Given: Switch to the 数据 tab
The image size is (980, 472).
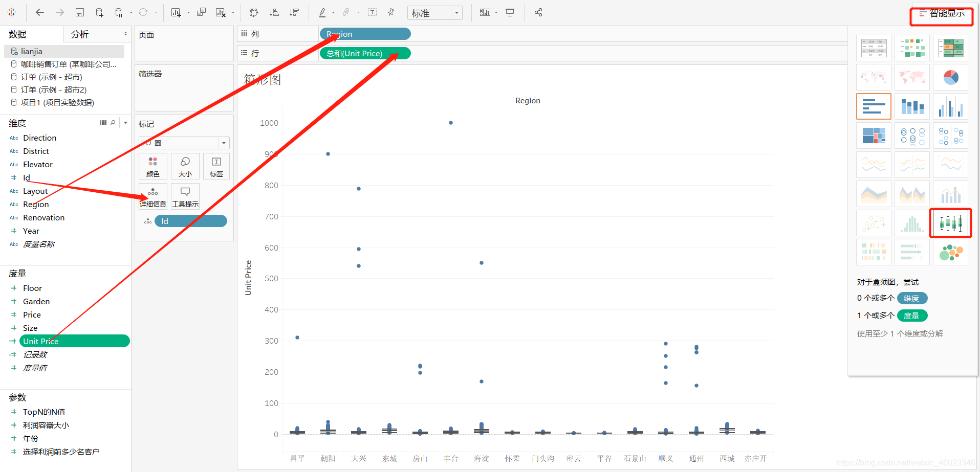Looking at the screenshot, I should 17,34.
